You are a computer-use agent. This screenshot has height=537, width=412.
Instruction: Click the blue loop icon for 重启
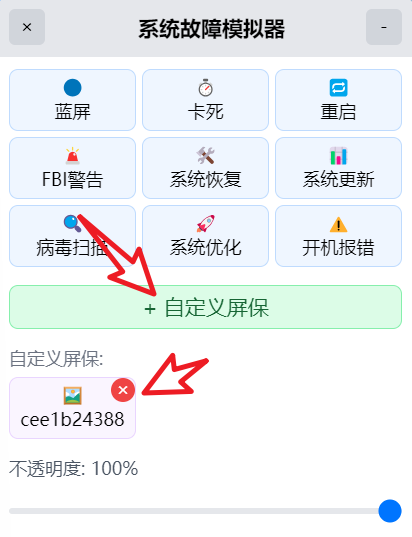point(338,88)
